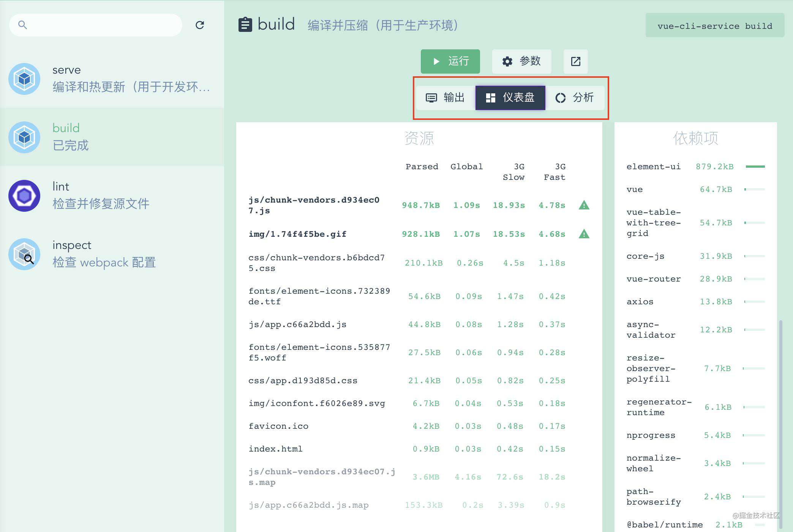Click the core-js dependency size bar
The image size is (793, 532).
[754, 256]
